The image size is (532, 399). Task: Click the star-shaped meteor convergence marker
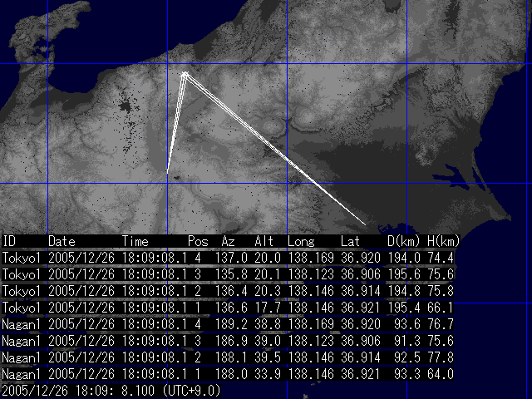point(185,74)
